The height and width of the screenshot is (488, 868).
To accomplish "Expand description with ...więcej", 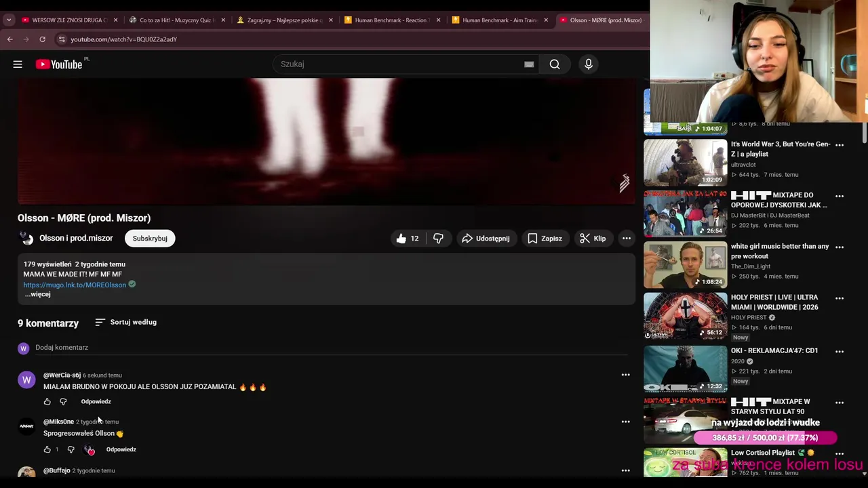I will point(37,295).
